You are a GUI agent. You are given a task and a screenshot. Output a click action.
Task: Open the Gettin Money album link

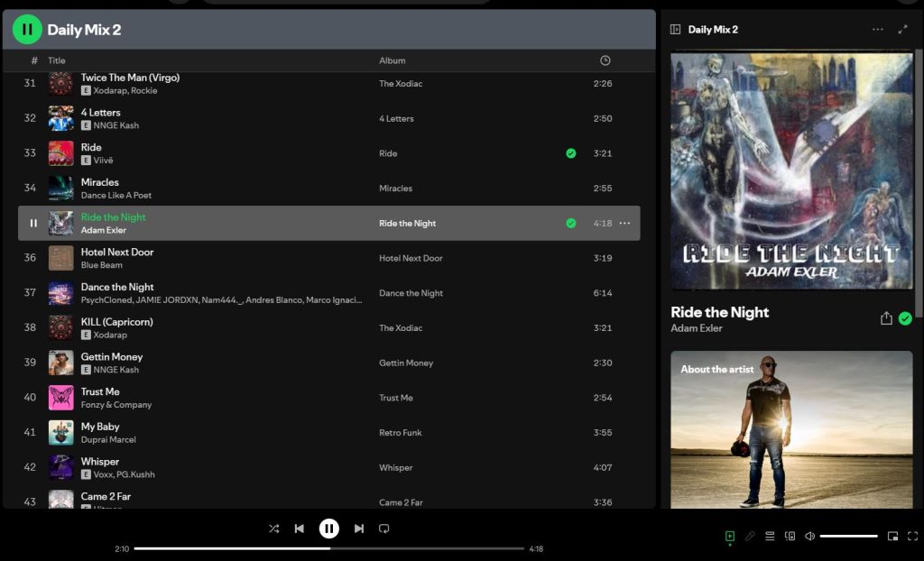tap(406, 363)
